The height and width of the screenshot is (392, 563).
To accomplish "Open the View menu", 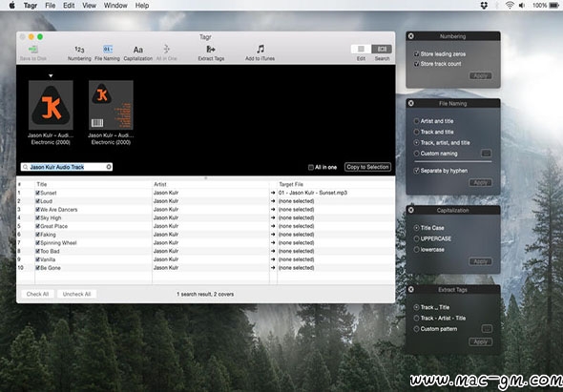I will pyautogui.click(x=89, y=6).
